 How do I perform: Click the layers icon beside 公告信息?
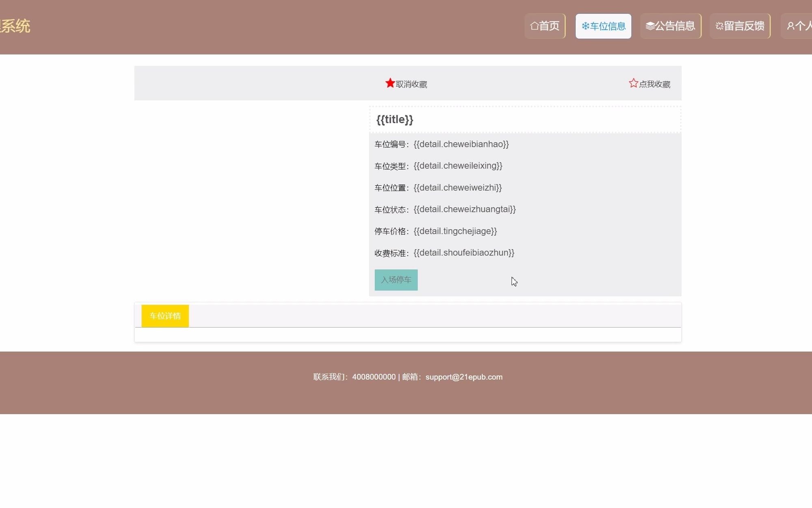(x=650, y=26)
